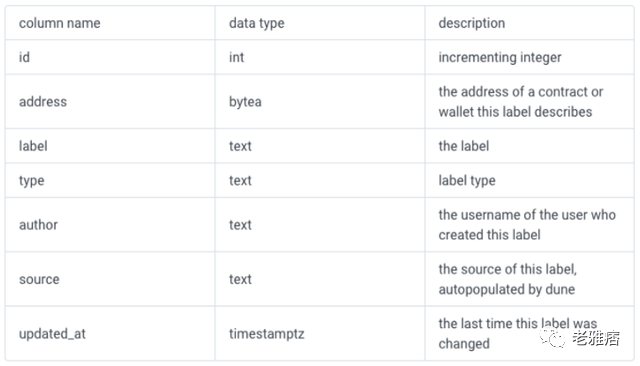640x366 pixels.
Task: Click the 'incrementing integer' description text
Action: (500, 58)
